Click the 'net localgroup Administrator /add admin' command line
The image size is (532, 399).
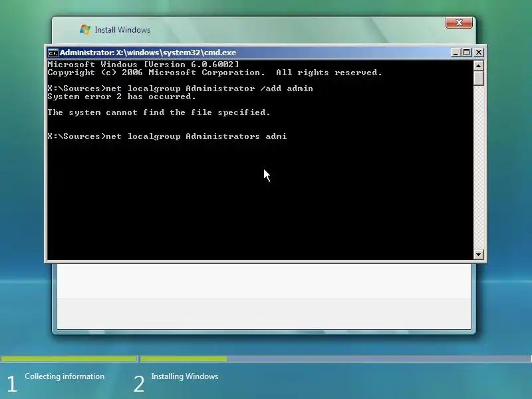pos(180,88)
